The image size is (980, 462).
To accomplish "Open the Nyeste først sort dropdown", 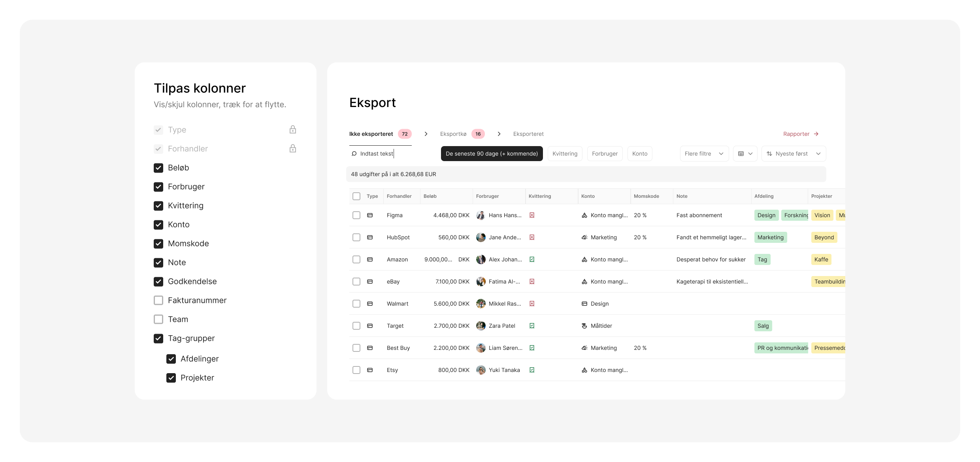I will click(x=793, y=154).
